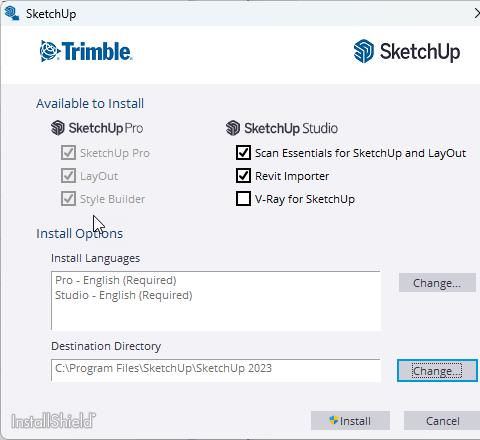Click the destination directory path field

(x=216, y=370)
